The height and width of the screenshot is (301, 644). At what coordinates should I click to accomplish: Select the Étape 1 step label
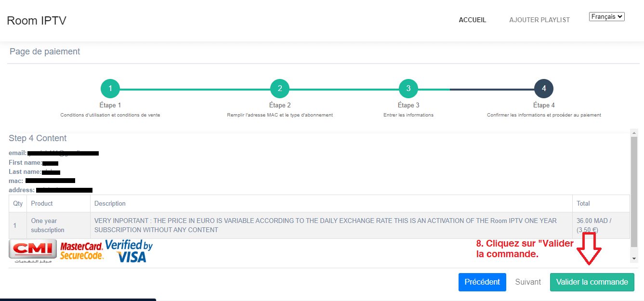[110, 105]
